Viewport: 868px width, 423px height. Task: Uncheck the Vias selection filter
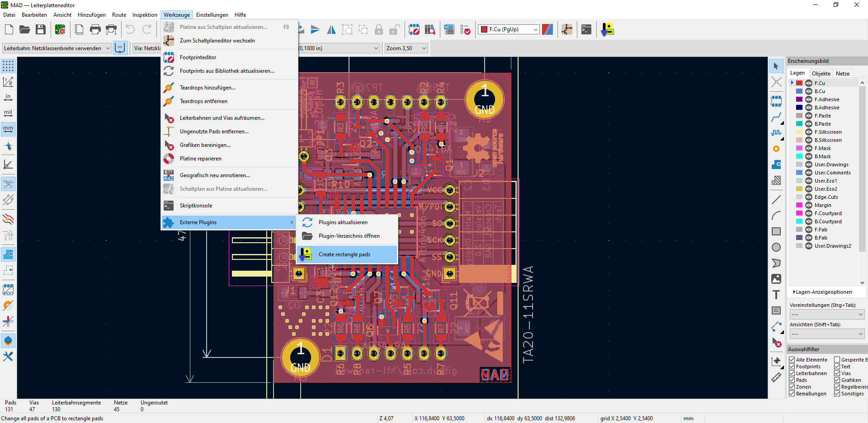[x=837, y=373]
